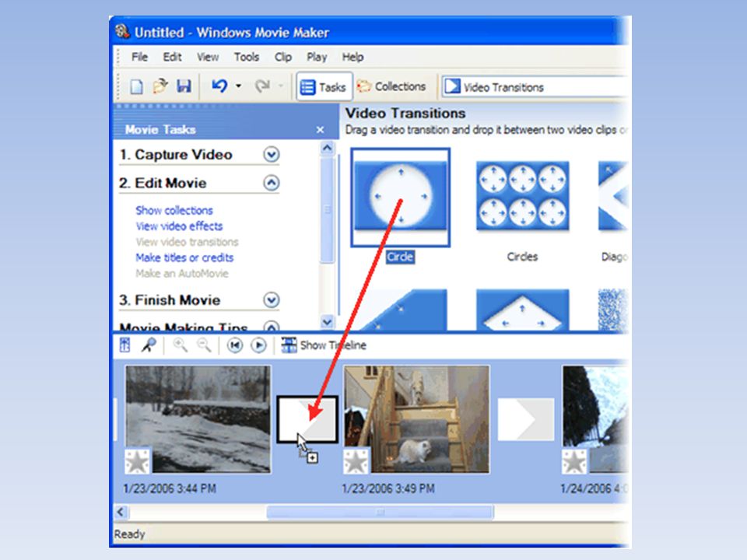Screen dimensions: 747x560
Task: Save project with the floppy disk icon
Action: coord(184,86)
